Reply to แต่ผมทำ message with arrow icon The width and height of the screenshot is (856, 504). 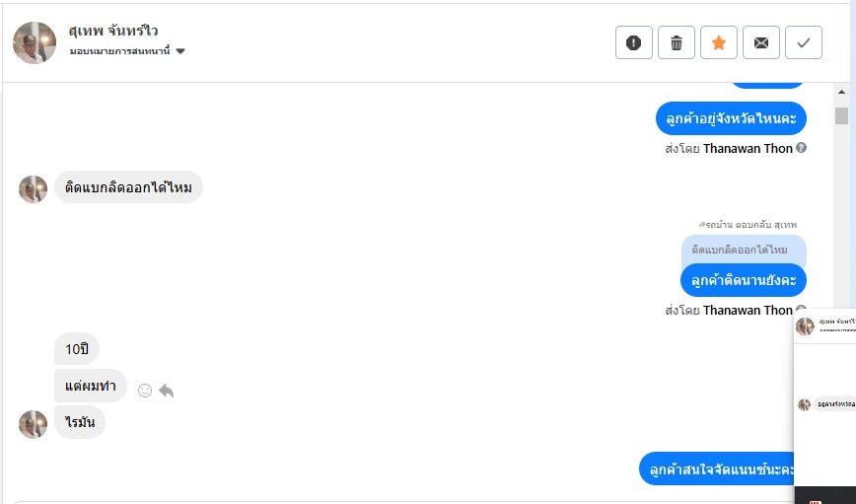pos(167,391)
